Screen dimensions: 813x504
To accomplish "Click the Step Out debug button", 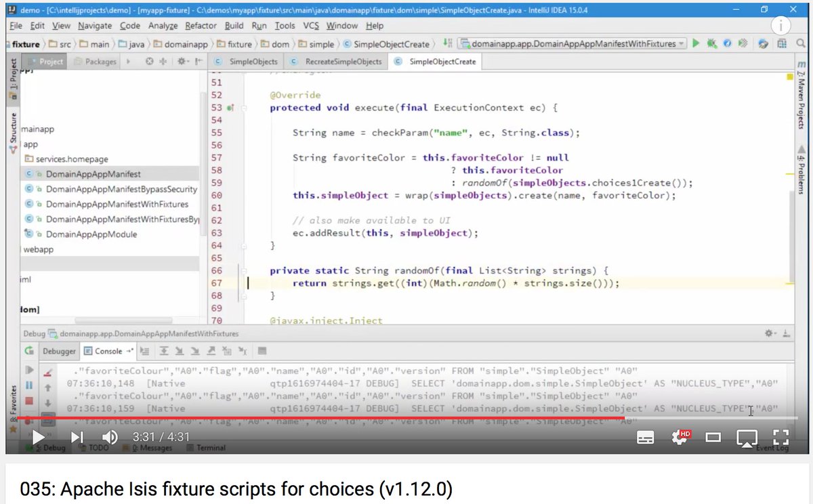I will (x=210, y=351).
